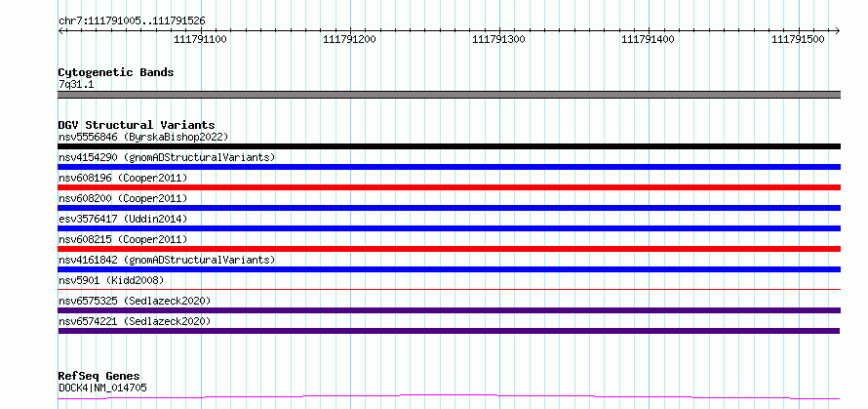Open variant nsv4161842 (gnomADStructuralVariants) label
The image size is (868, 409).
pyautogui.click(x=167, y=260)
